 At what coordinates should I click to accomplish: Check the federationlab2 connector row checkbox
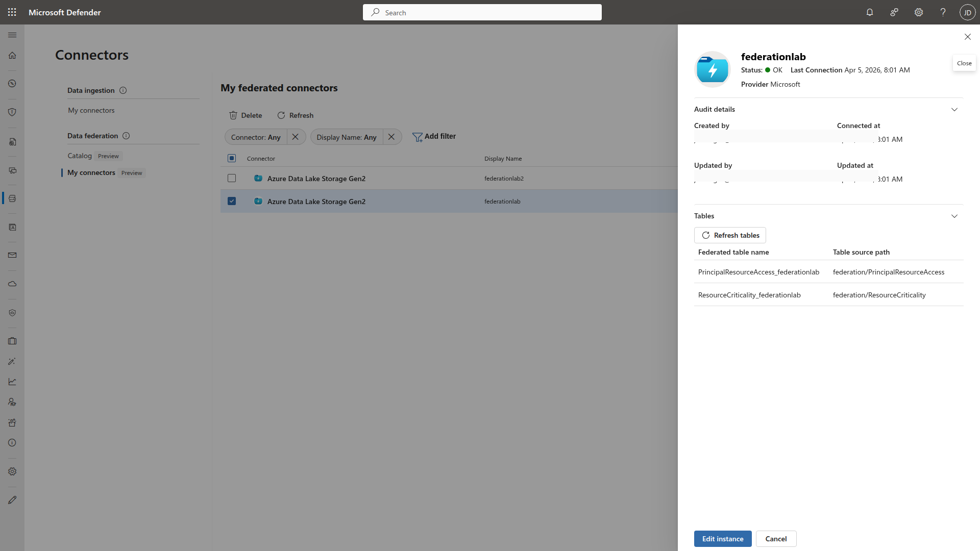coord(232,178)
